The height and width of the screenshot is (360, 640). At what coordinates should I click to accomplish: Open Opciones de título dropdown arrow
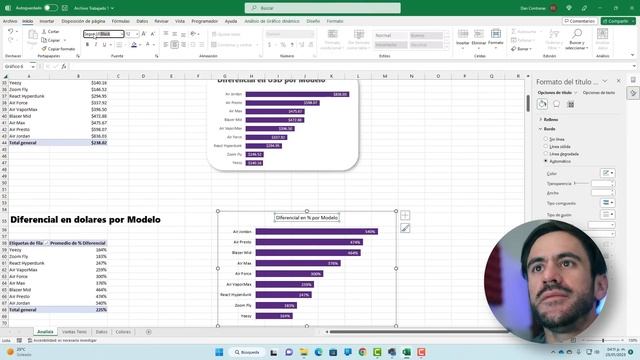tap(576, 93)
